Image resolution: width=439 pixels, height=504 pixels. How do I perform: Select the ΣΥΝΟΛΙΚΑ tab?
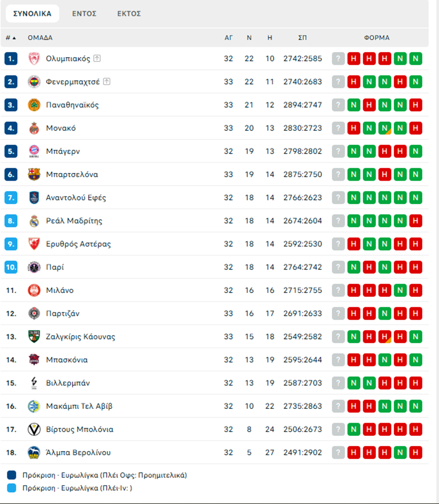coord(32,14)
